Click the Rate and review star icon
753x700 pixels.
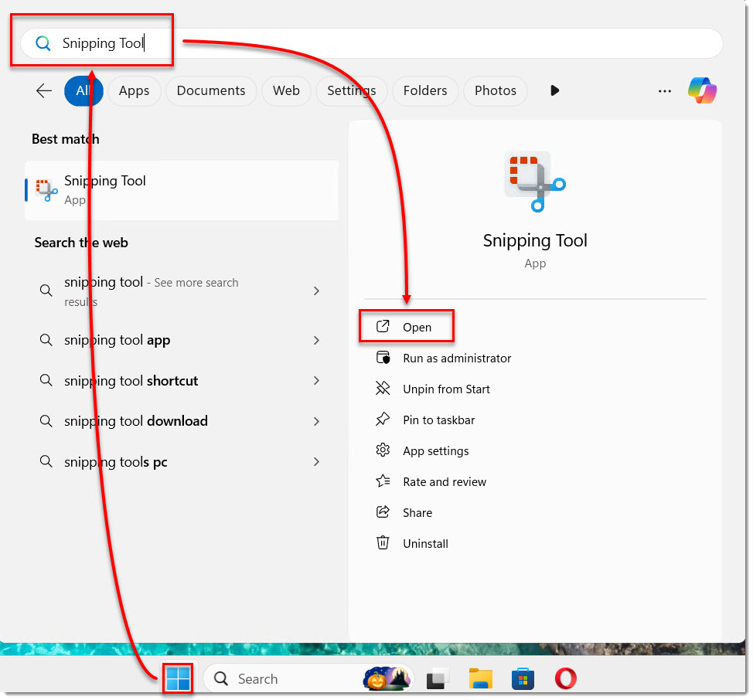click(x=383, y=481)
